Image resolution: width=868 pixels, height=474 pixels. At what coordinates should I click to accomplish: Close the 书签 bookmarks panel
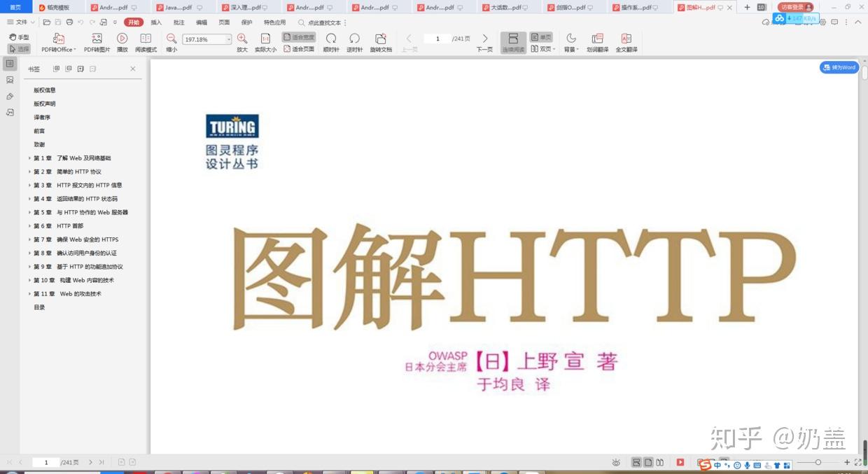pyautogui.click(x=133, y=69)
